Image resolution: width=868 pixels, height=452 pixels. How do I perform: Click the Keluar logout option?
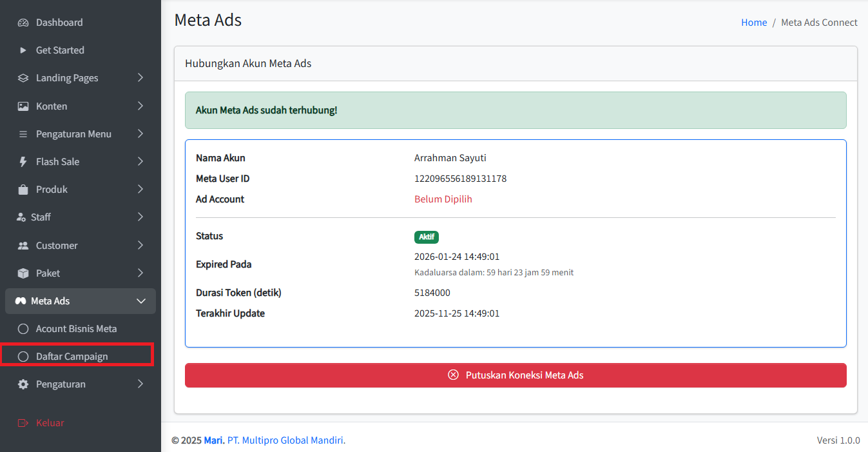tap(50, 423)
